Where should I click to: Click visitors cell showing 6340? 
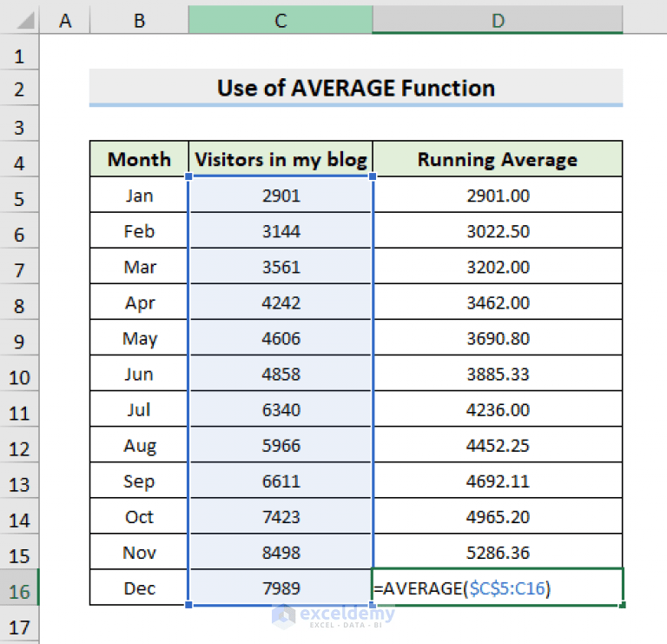click(x=281, y=409)
